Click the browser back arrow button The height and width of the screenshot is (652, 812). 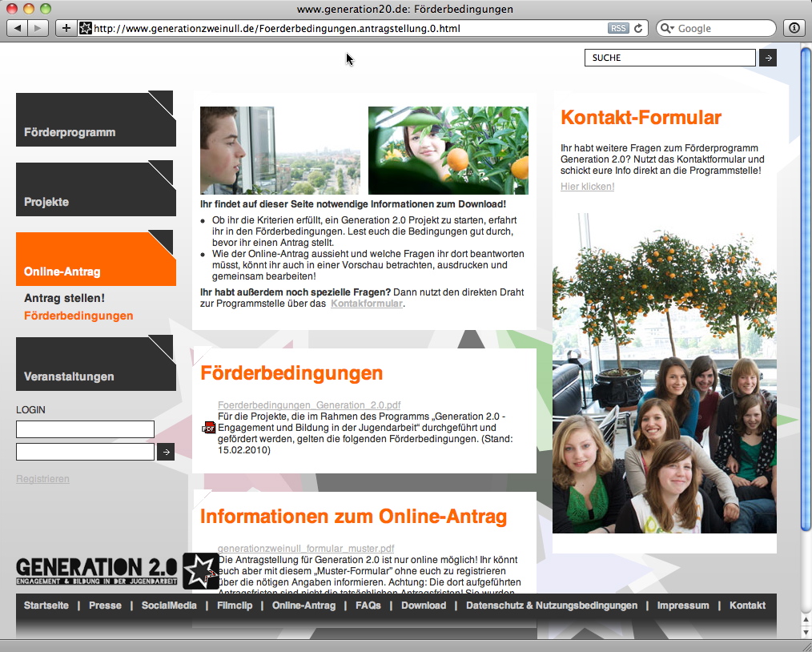click(18, 28)
